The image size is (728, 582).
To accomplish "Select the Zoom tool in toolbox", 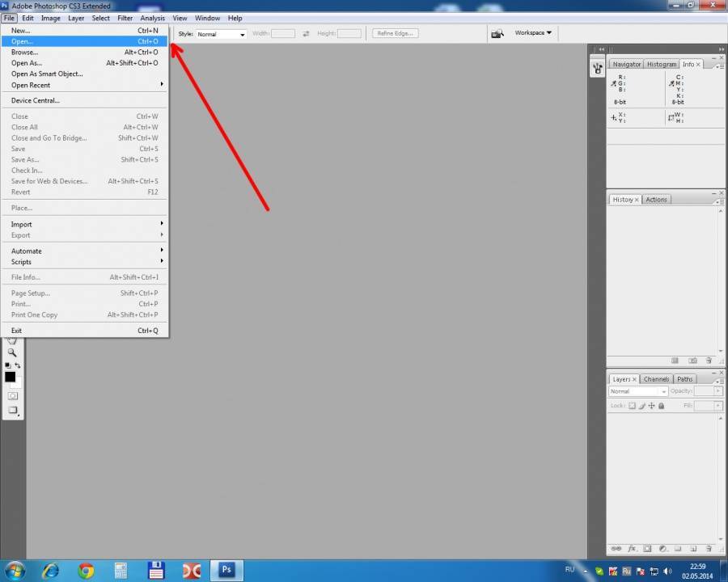I will point(12,352).
